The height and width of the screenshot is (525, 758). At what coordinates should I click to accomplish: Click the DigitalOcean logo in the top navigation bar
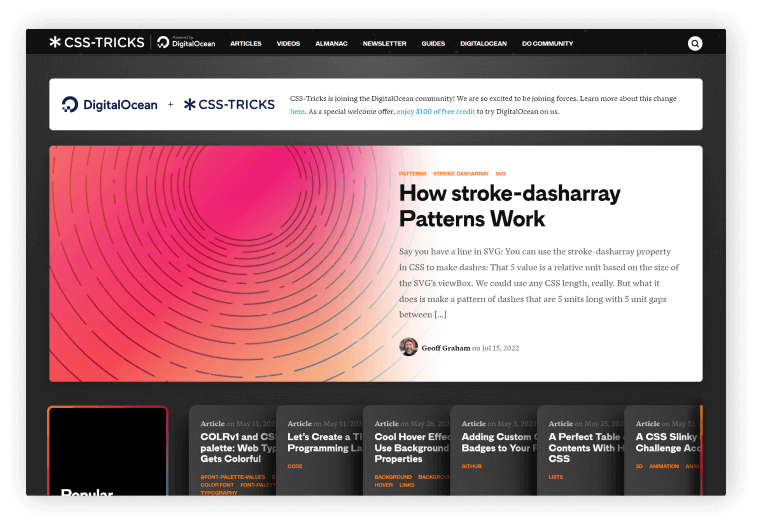(x=186, y=43)
